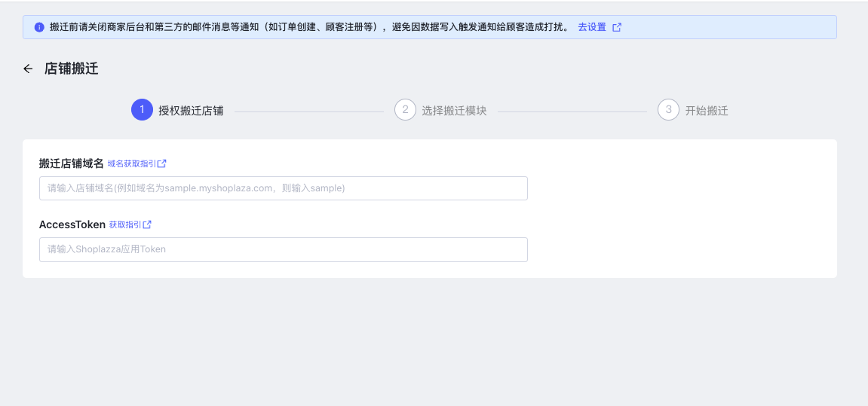Select the 开始搬迁 step label
This screenshot has width=868, height=406.
click(x=707, y=111)
